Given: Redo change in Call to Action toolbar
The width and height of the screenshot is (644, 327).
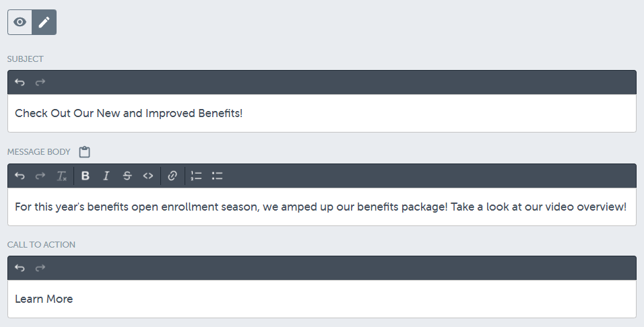Looking at the screenshot, I should point(40,268).
